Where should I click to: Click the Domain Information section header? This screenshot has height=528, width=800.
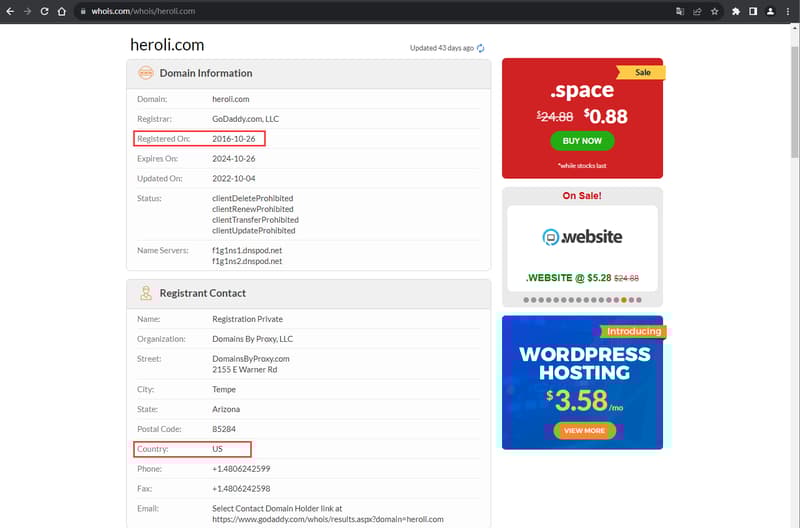[309, 73]
